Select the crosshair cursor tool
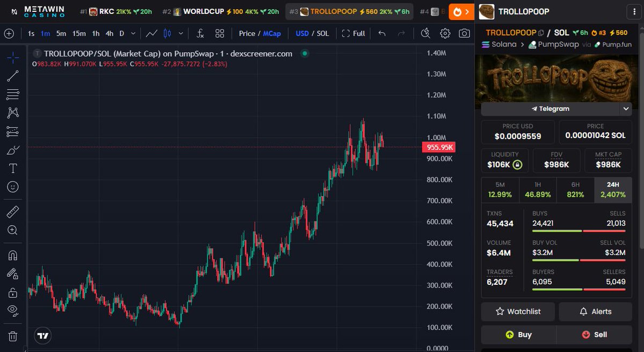 point(13,56)
